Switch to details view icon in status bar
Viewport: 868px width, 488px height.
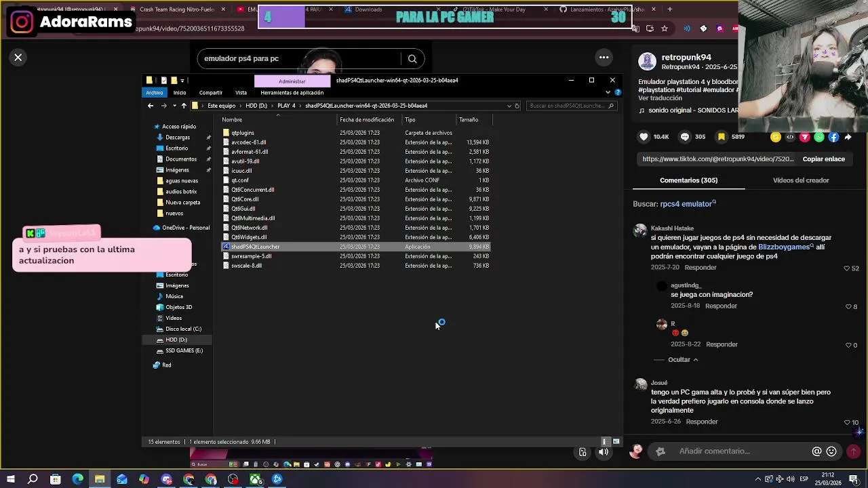point(605,442)
